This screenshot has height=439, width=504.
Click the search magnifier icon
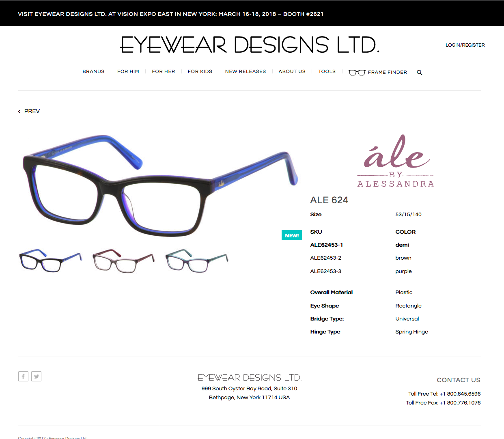click(420, 72)
